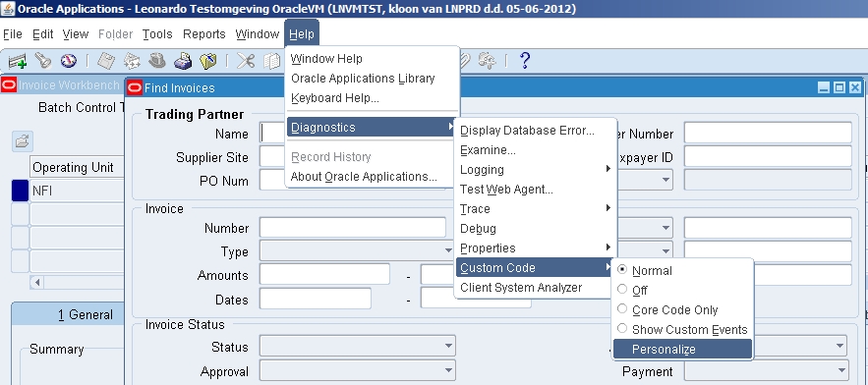The image size is (868, 385).
Task: Click the Taxpayer ID input field
Action: (x=768, y=156)
